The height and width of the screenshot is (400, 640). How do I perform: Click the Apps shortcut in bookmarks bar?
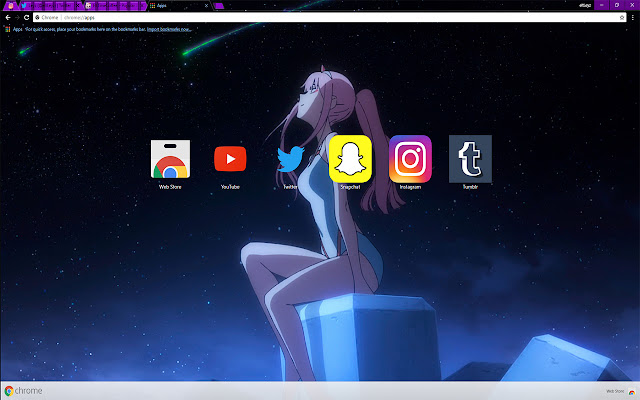click(13, 29)
